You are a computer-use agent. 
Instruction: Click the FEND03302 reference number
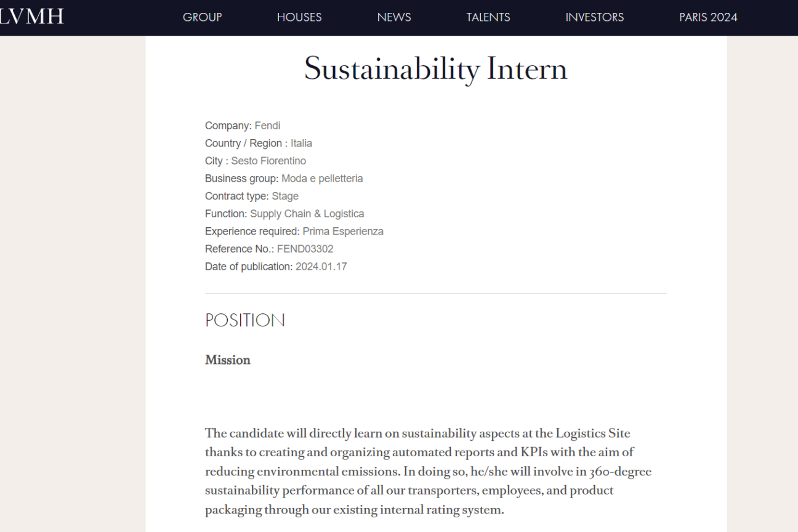(x=305, y=249)
